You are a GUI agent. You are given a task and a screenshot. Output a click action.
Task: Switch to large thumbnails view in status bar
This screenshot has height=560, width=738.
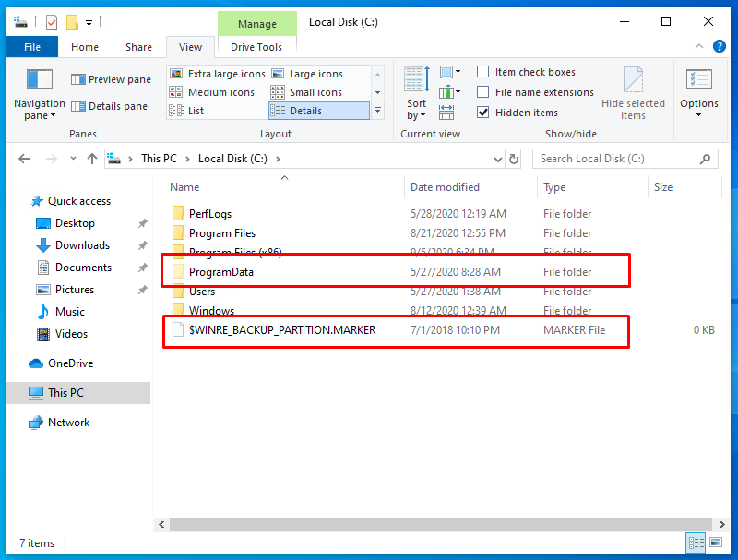716,543
